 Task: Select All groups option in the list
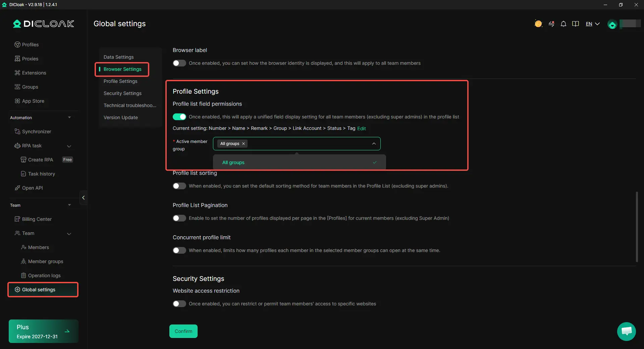(x=299, y=162)
